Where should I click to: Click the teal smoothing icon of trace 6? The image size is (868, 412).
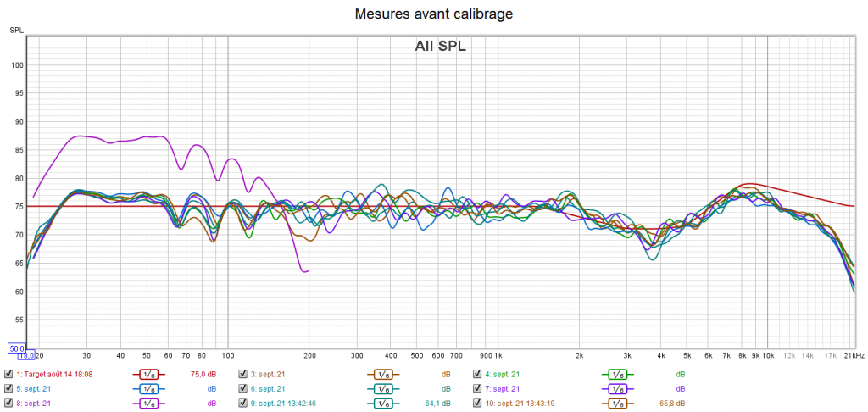point(382,388)
